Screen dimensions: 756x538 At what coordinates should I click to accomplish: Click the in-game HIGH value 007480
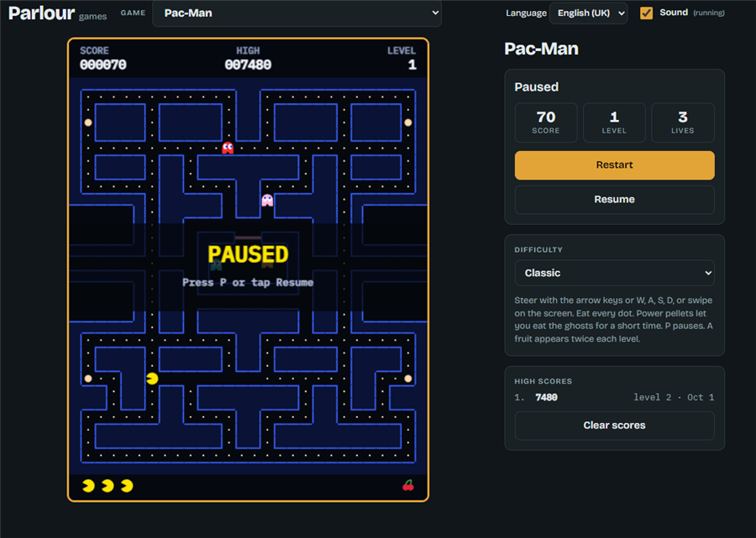(248, 65)
